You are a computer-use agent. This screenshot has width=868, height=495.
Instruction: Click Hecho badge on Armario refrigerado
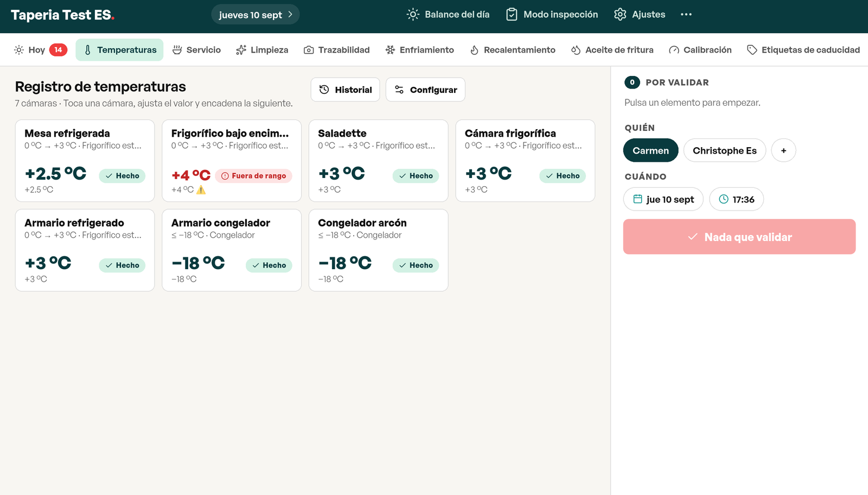[122, 265]
